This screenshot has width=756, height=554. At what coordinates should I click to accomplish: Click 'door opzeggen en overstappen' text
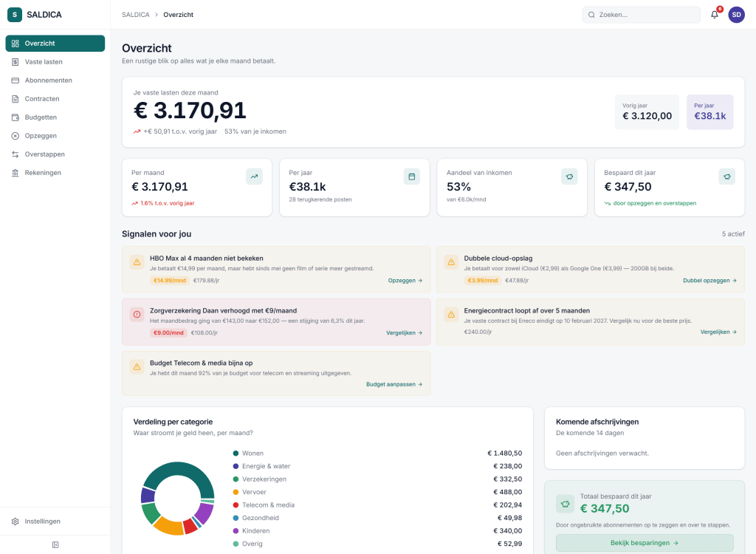pos(655,203)
